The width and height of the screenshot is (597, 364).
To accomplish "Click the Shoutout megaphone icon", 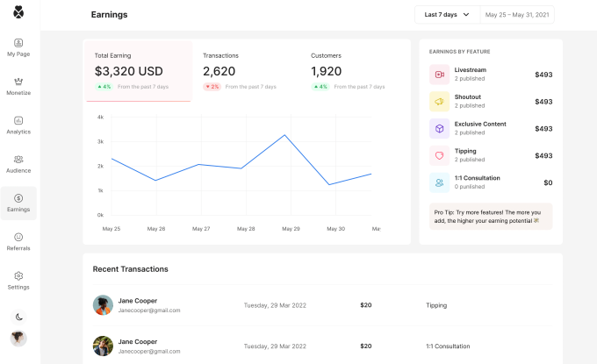I will click(439, 102).
